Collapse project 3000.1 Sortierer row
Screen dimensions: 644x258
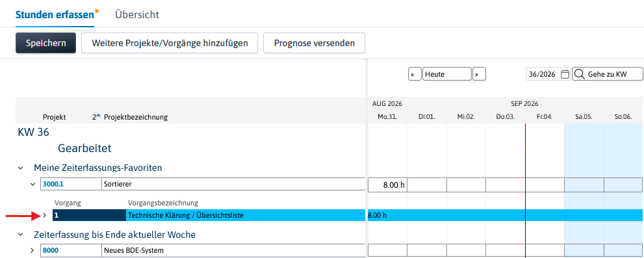click(x=33, y=185)
